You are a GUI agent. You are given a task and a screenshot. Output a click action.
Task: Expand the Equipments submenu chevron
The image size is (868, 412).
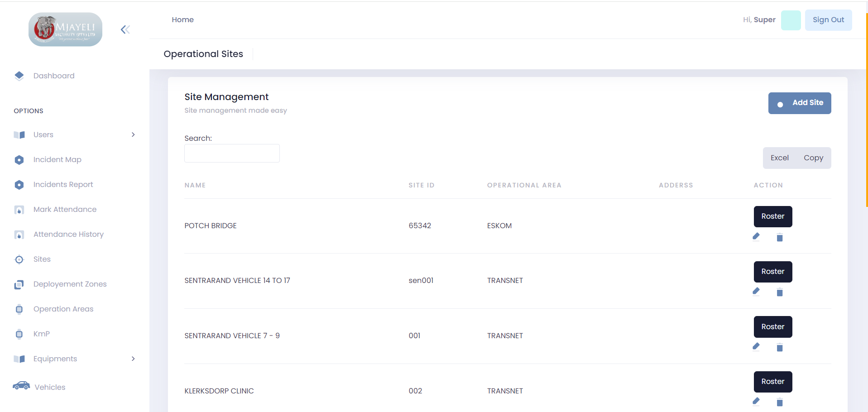click(x=133, y=359)
